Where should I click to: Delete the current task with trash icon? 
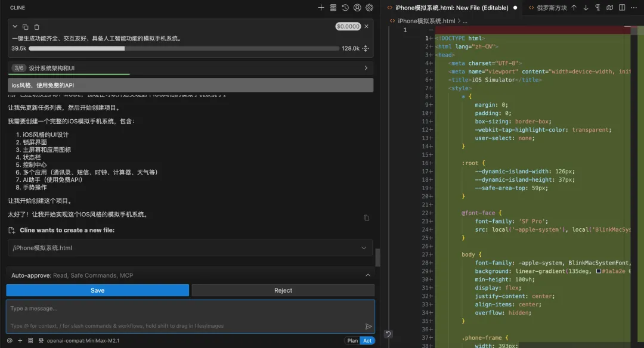pyautogui.click(x=36, y=27)
